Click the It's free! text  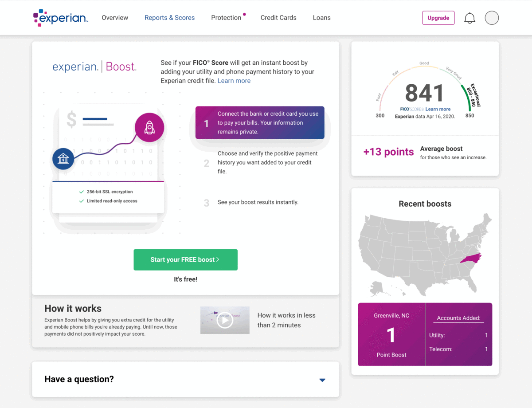[x=186, y=279]
